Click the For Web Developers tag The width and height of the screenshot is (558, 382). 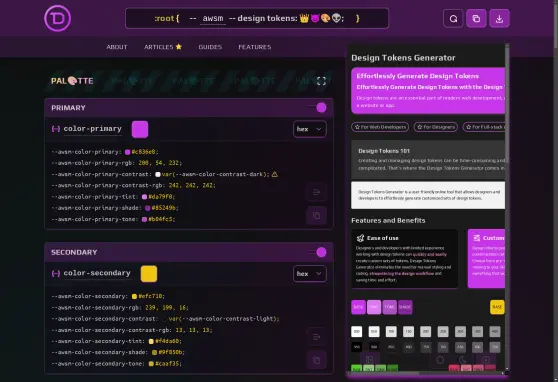coord(380,127)
